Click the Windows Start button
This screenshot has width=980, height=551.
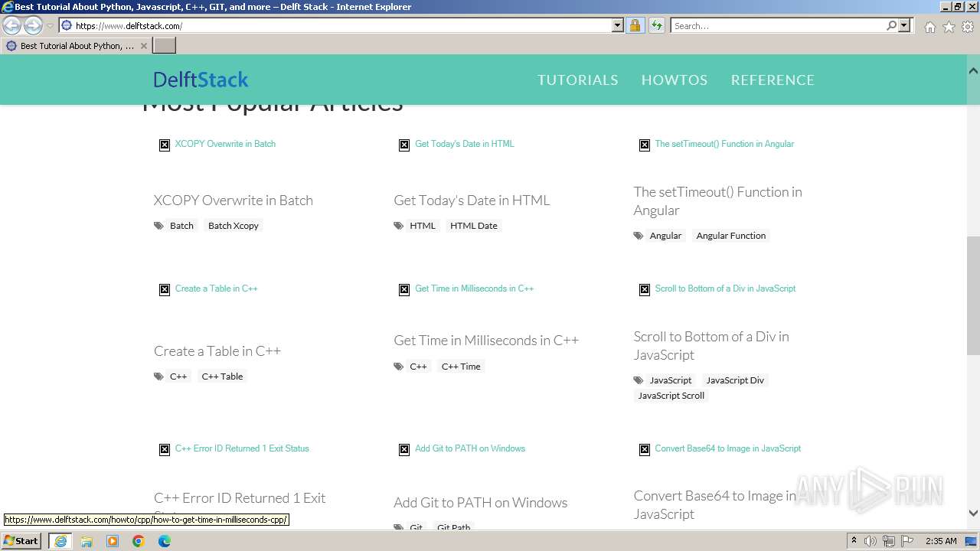coord(21,540)
